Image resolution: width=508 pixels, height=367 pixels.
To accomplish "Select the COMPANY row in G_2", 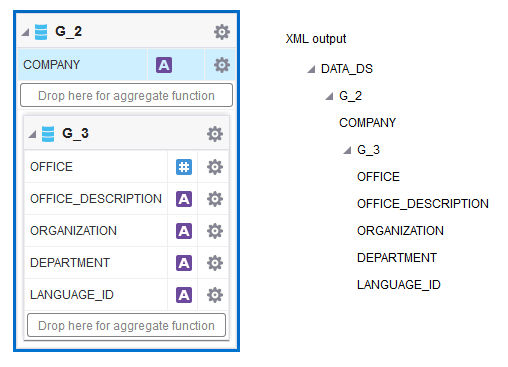I will click(127, 65).
